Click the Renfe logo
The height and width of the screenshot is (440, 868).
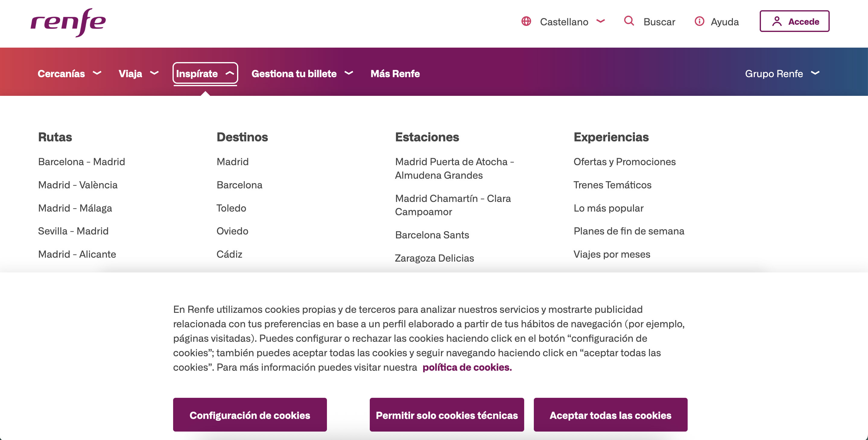68,22
